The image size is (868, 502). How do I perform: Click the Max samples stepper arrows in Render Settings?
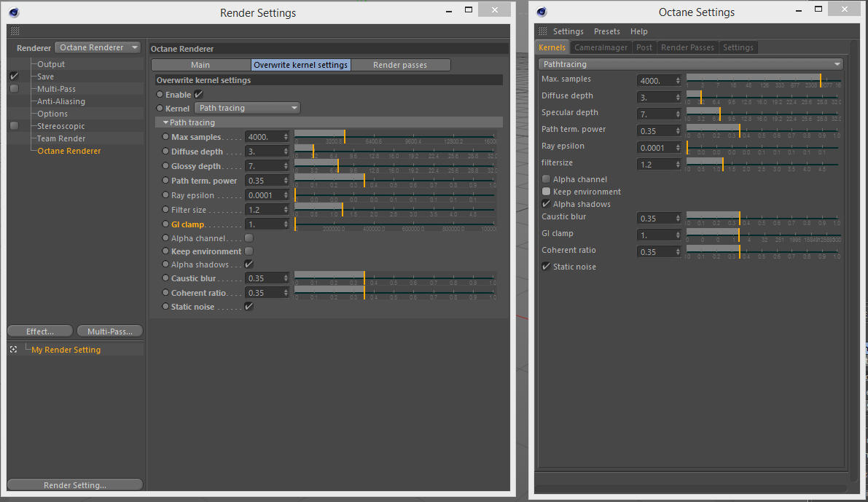[286, 137]
